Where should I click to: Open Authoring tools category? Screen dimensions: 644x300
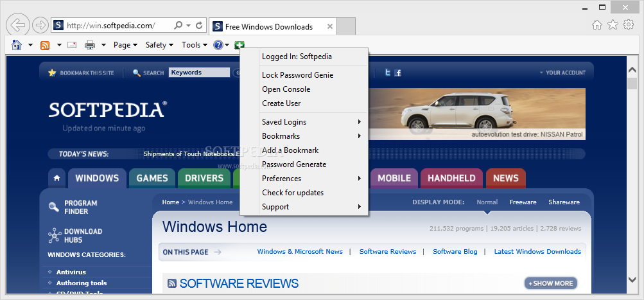(82, 283)
